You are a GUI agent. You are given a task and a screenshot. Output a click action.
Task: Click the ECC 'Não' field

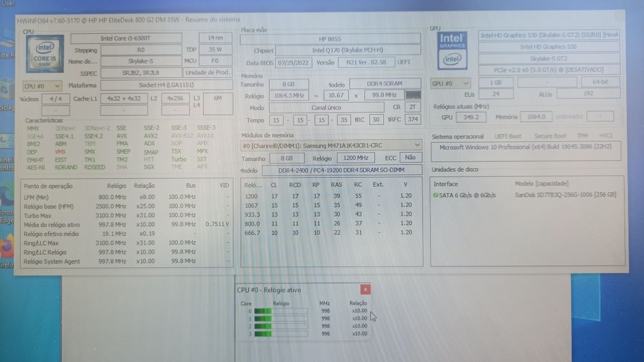click(410, 157)
